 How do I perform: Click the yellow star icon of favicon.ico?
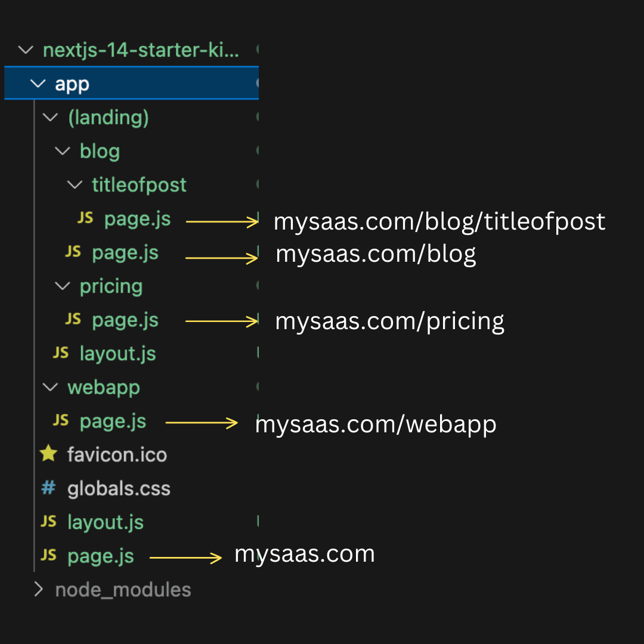[48, 453]
